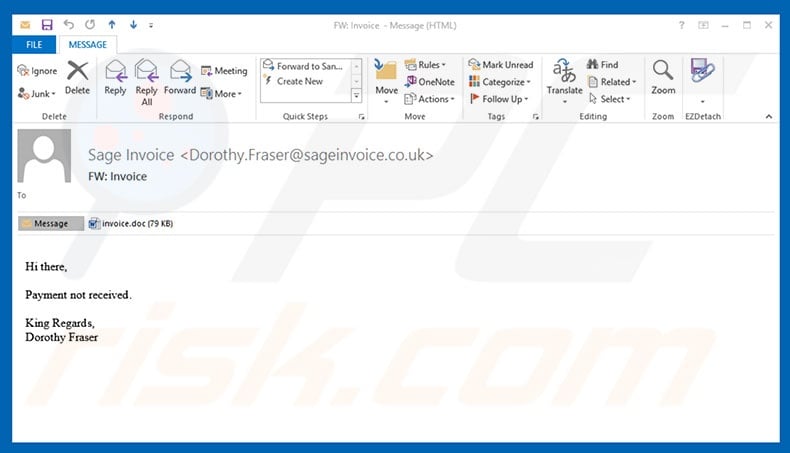Open the Zoom magnifier tool
Viewport: 790px width, 453px height.
click(x=663, y=78)
